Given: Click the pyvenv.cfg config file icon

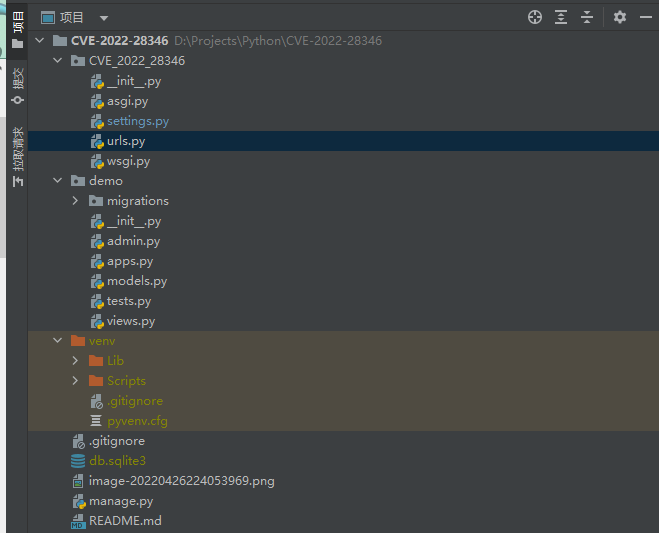Looking at the screenshot, I should pyautogui.click(x=96, y=421).
